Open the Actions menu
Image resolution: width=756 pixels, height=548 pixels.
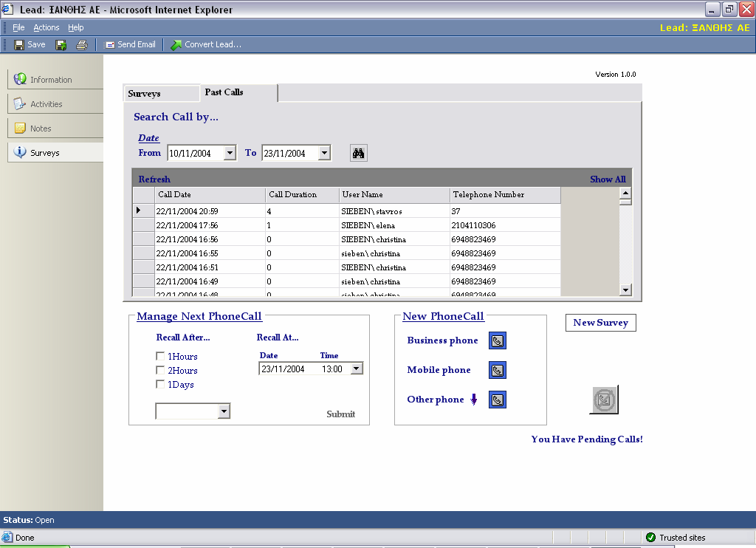pos(47,27)
